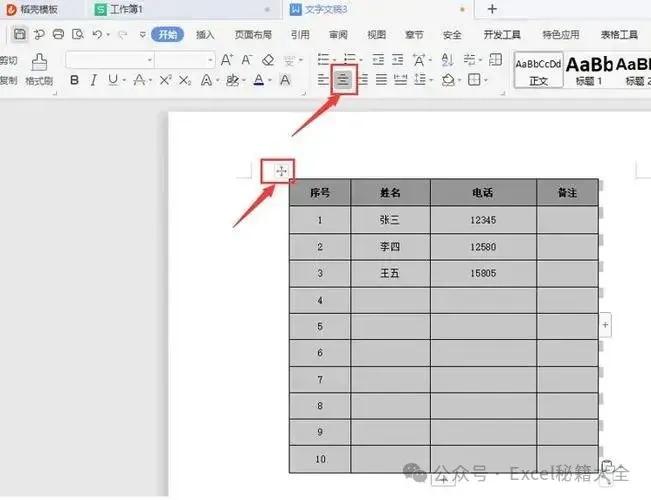Click the 输出为PDF icon next to Save

39,34
